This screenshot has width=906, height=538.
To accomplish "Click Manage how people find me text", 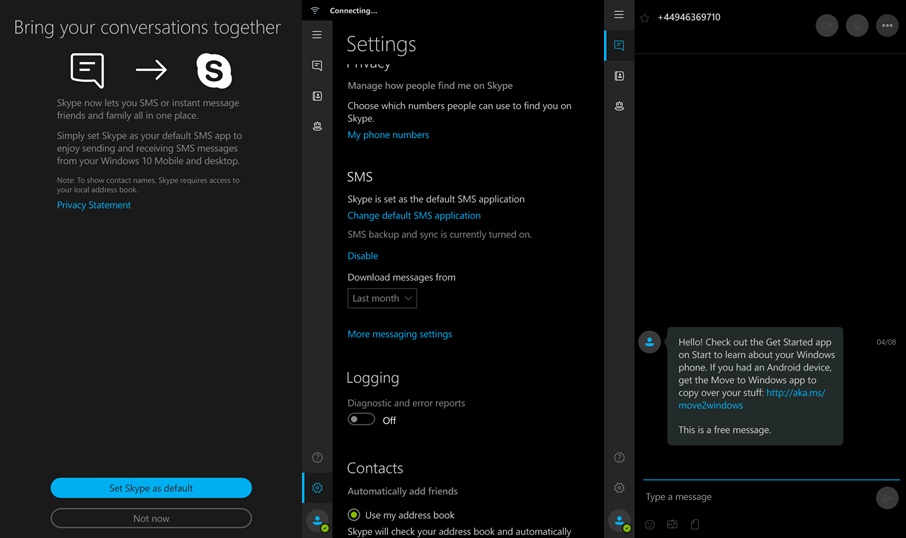I will pos(430,86).
